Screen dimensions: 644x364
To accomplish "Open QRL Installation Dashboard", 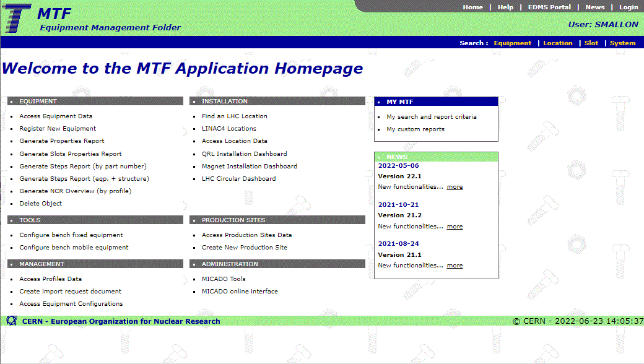I will 245,154.
